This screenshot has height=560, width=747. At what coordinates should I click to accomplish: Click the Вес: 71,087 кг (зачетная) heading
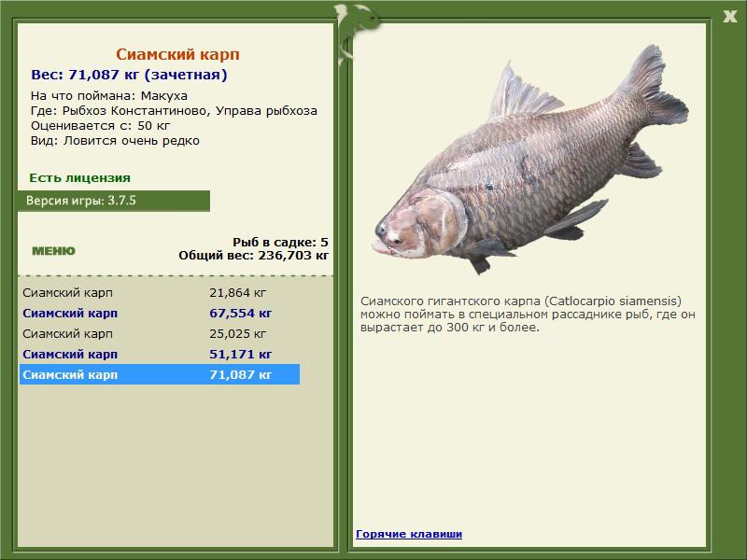point(129,75)
